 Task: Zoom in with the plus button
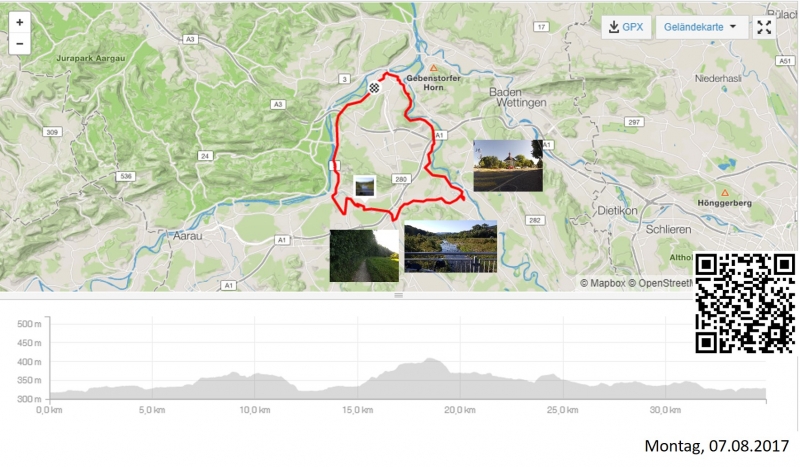pyautogui.click(x=19, y=22)
